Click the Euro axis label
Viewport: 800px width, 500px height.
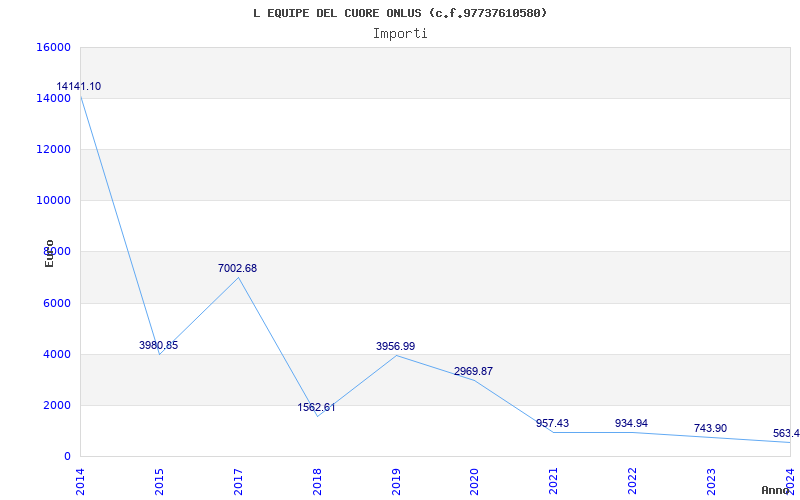pyautogui.click(x=49, y=253)
